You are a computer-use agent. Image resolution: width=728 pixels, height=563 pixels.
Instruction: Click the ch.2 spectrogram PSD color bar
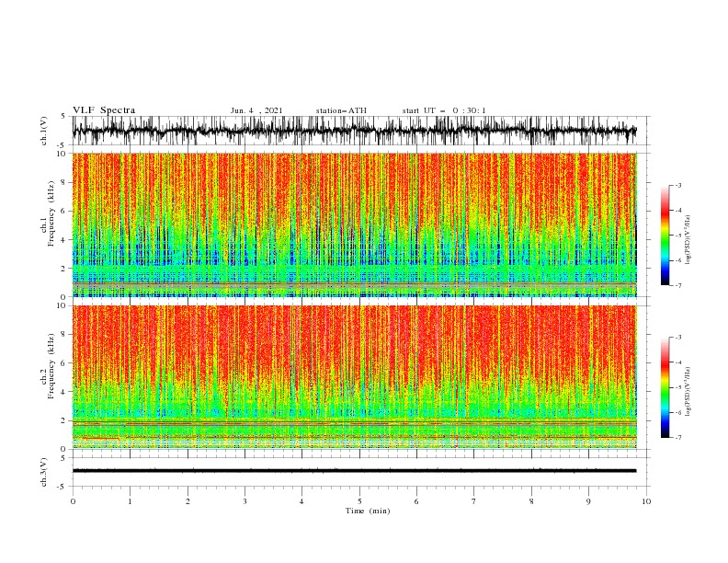(665, 387)
